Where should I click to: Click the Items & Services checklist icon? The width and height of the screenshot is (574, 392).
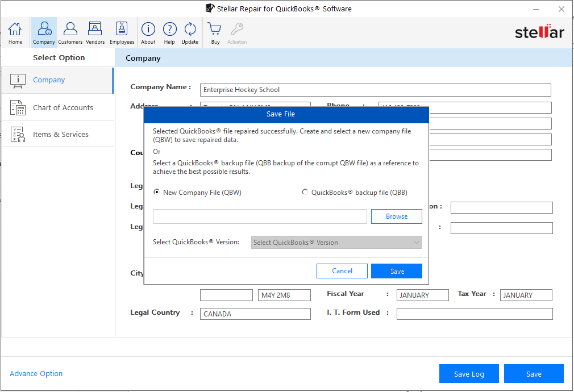tap(18, 134)
